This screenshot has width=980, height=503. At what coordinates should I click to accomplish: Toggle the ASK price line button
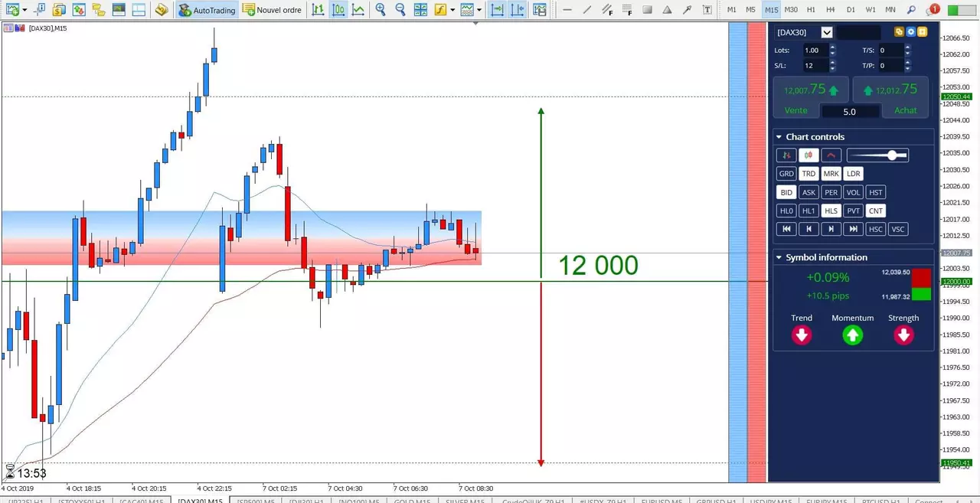[x=808, y=192]
